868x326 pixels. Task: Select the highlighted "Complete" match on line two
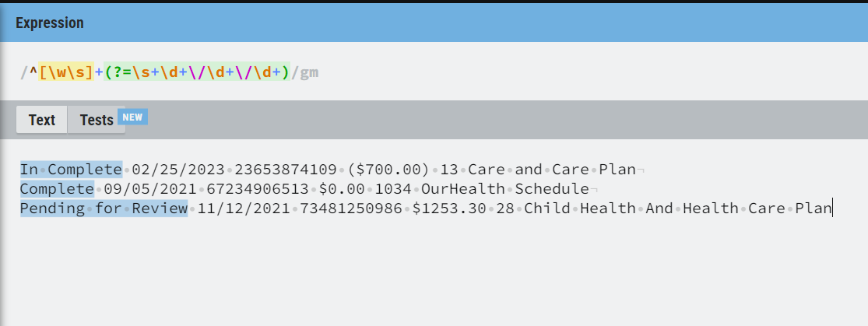[x=57, y=189]
